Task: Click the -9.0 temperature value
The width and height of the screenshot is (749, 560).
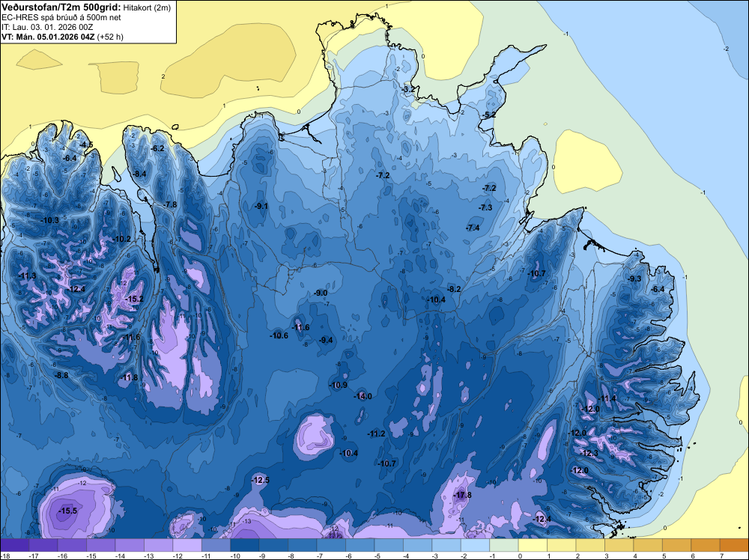Action: 320,293
